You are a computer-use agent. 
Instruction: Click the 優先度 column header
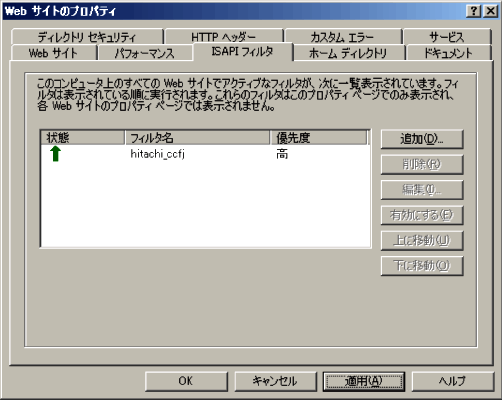319,137
